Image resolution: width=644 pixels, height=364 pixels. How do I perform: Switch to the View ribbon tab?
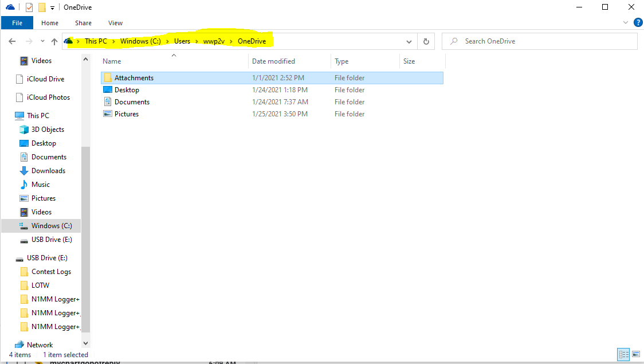click(x=115, y=23)
